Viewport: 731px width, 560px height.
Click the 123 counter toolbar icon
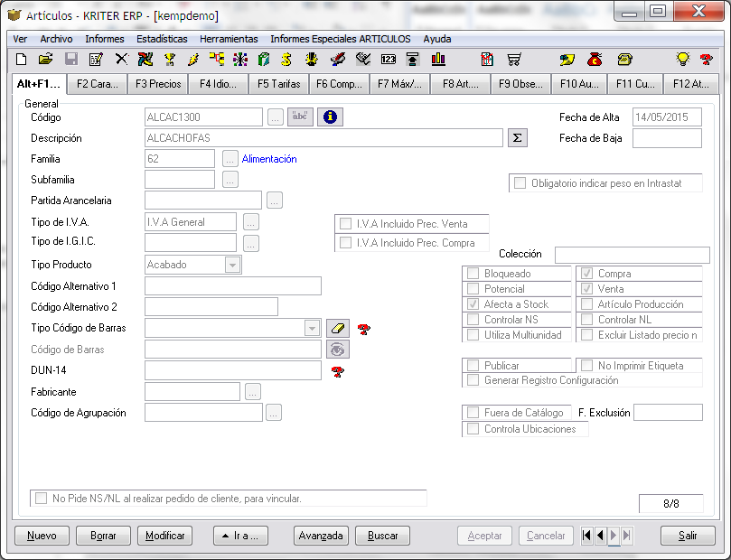pyautogui.click(x=389, y=60)
